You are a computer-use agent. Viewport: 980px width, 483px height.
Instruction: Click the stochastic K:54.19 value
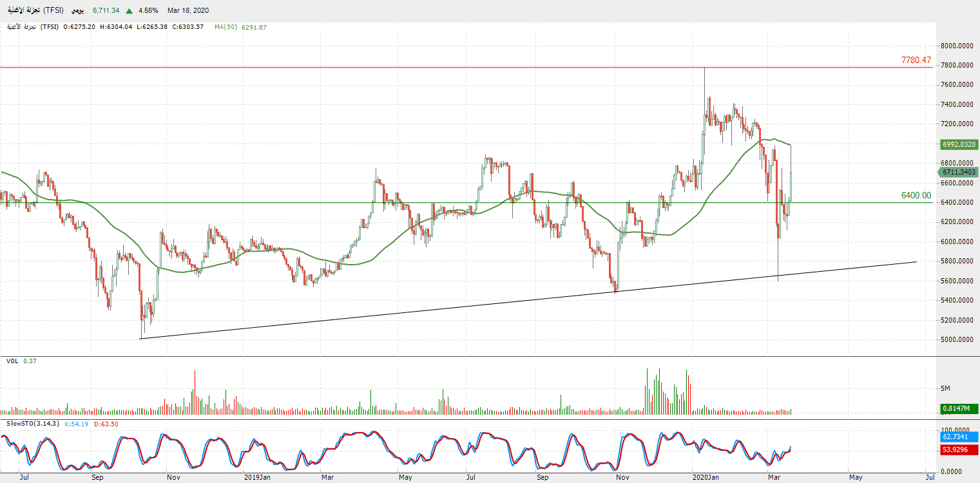click(x=76, y=424)
